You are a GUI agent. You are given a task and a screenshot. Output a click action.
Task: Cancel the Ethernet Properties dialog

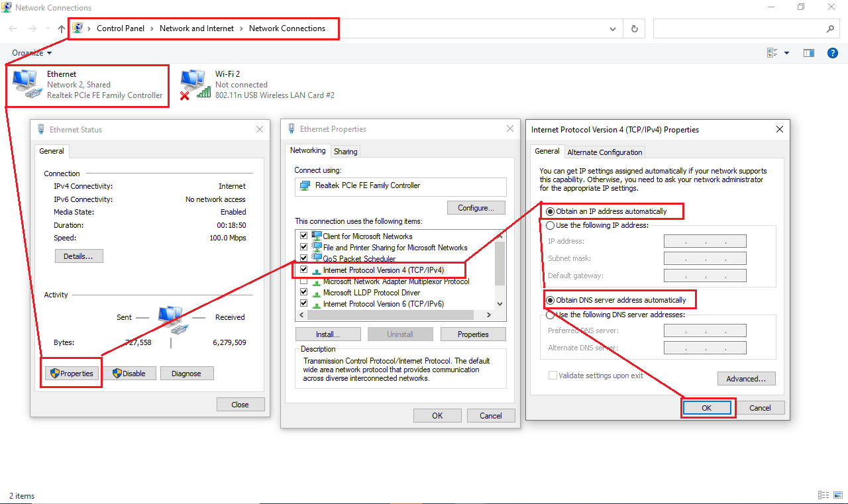pos(491,416)
